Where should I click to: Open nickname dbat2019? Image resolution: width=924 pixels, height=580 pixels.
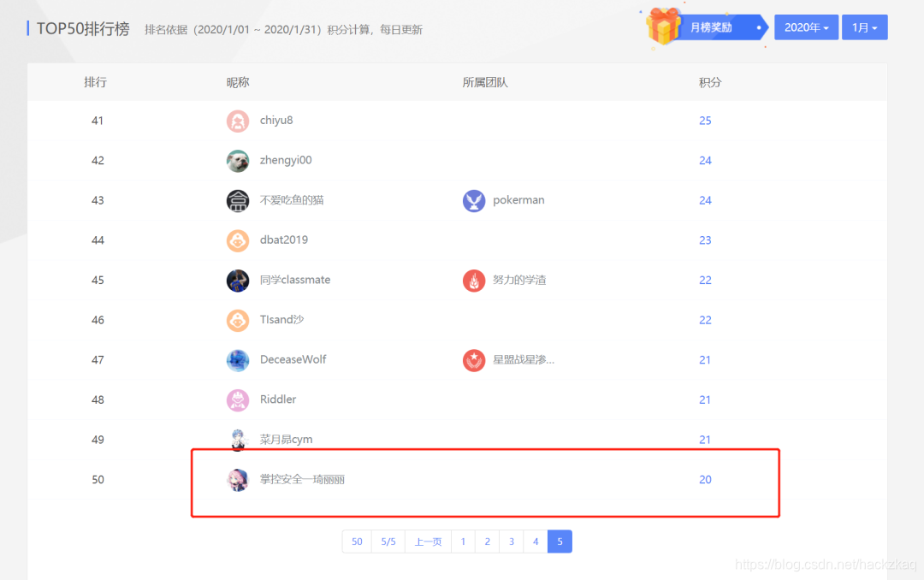point(284,240)
